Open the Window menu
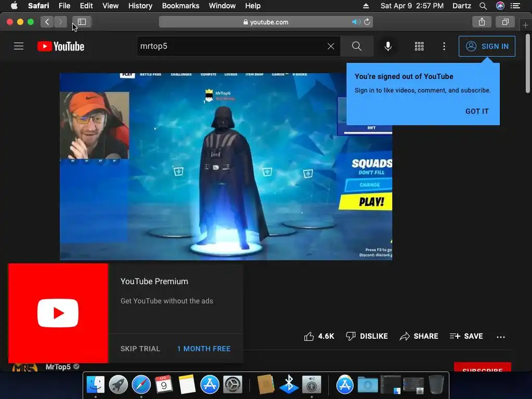The image size is (532, 399). (x=222, y=6)
